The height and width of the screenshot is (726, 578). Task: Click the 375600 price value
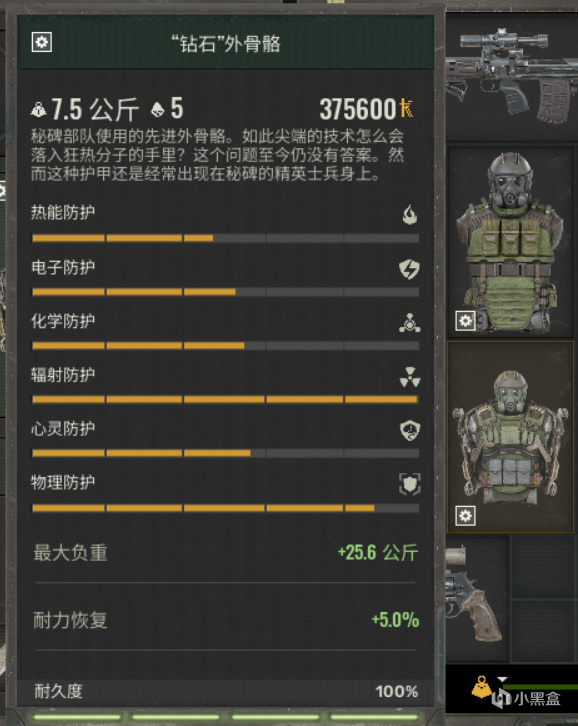pyautogui.click(x=358, y=110)
